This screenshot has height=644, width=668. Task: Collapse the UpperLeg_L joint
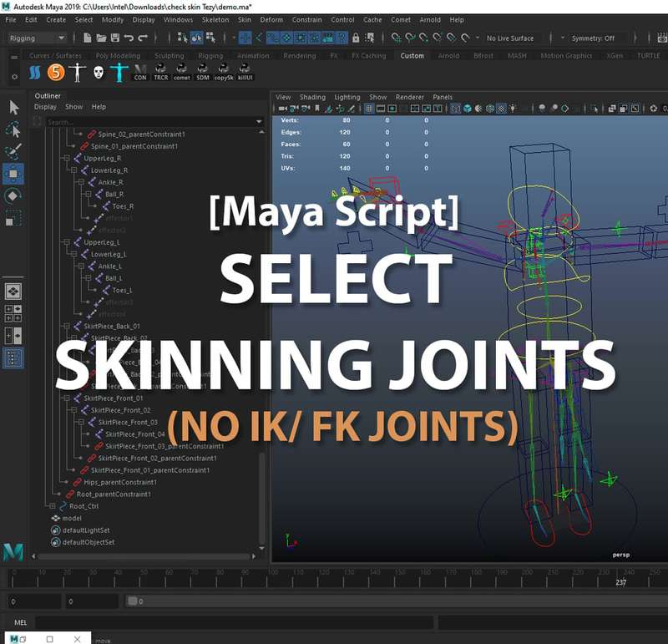[x=67, y=242]
